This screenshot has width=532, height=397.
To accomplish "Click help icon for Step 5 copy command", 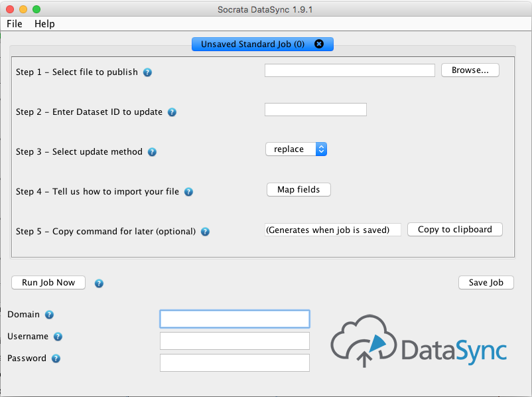I will (x=205, y=232).
